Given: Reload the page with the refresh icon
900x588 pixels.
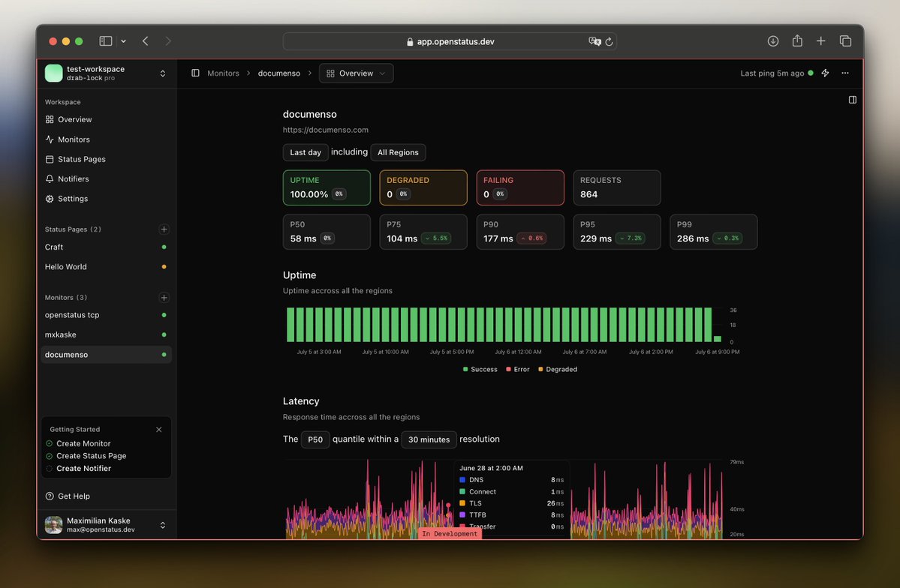Looking at the screenshot, I should 609,41.
